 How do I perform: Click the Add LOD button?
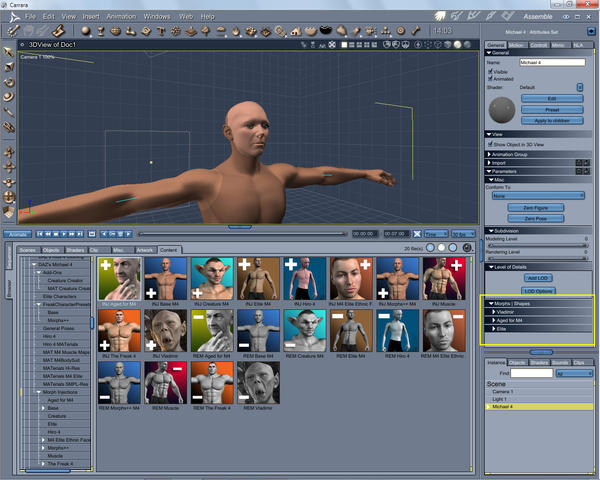coord(538,278)
